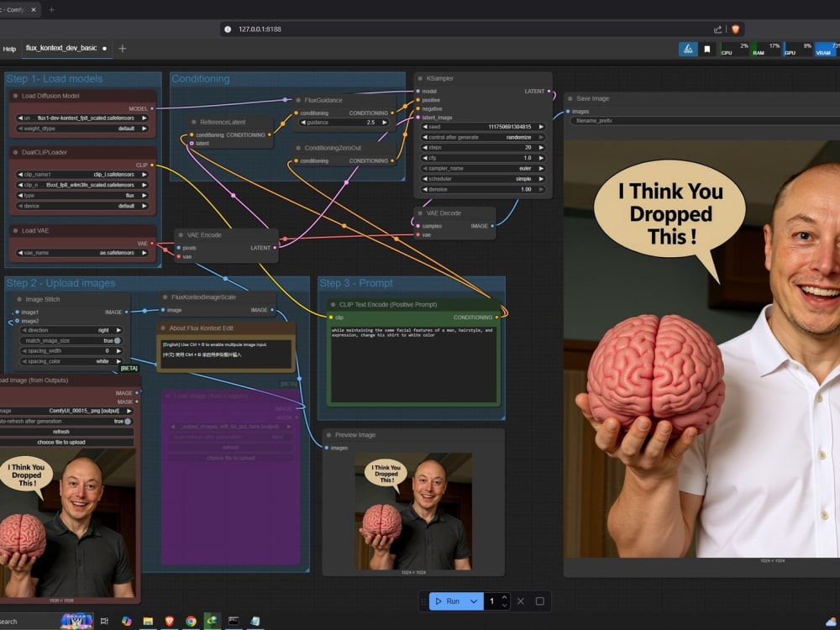Click the browser share icon in address bar
The height and width of the screenshot is (630, 840).
pyautogui.click(x=718, y=29)
